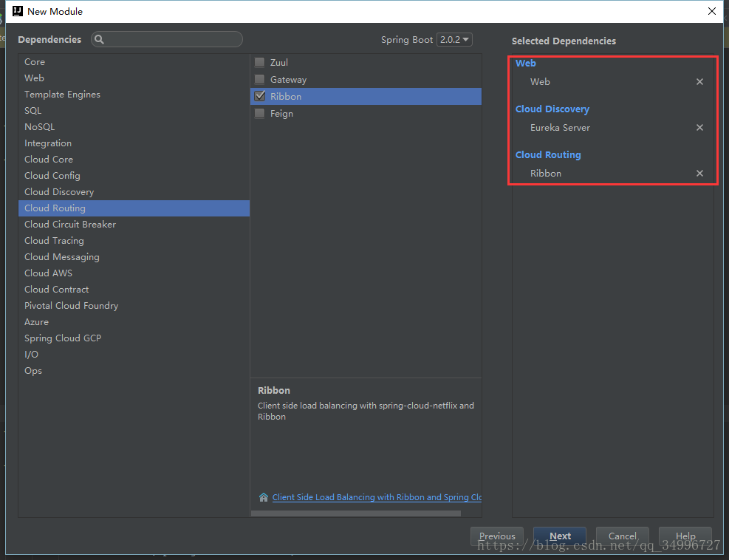Check the Zuul checkbox
The image size is (729, 560).
click(x=260, y=62)
